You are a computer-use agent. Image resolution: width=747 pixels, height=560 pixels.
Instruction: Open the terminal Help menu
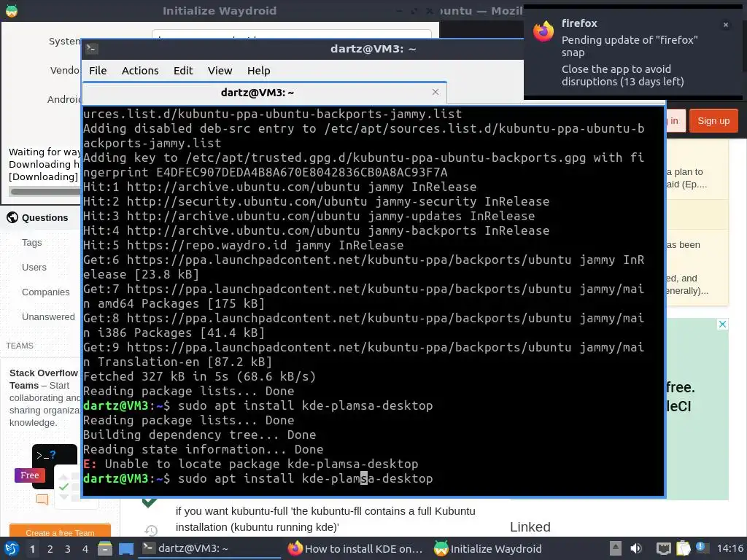coord(259,71)
